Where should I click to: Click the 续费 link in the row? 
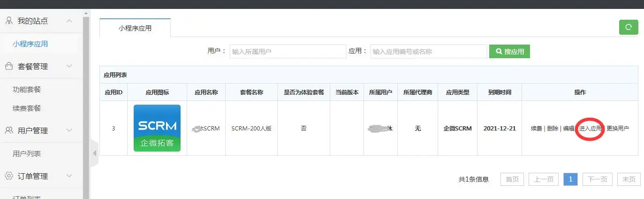536,128
